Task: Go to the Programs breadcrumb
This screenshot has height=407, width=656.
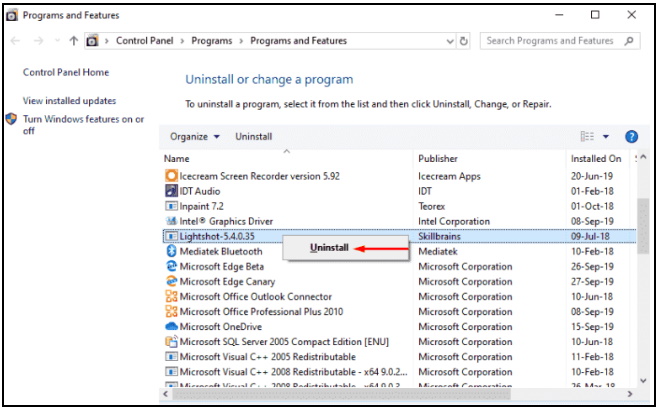Action: [212, 41]
